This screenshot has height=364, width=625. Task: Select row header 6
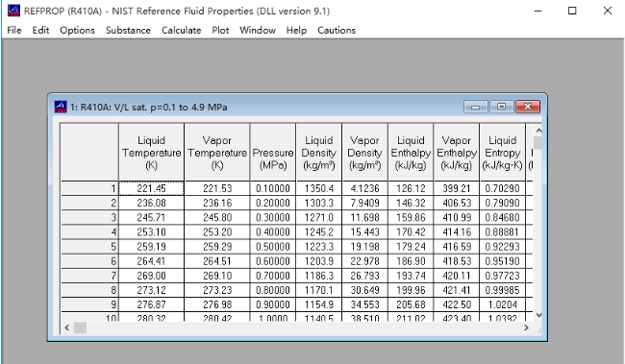click(89, 261)
